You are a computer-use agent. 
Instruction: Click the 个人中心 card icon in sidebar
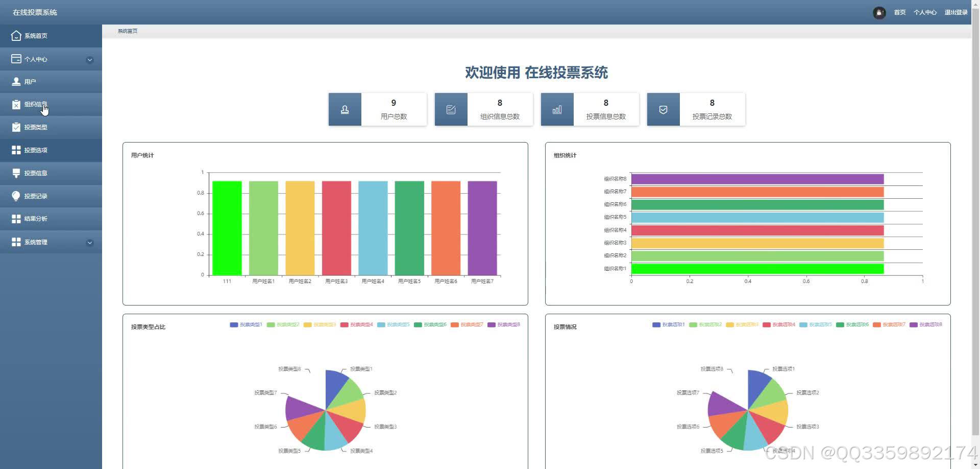click(16, 59)
